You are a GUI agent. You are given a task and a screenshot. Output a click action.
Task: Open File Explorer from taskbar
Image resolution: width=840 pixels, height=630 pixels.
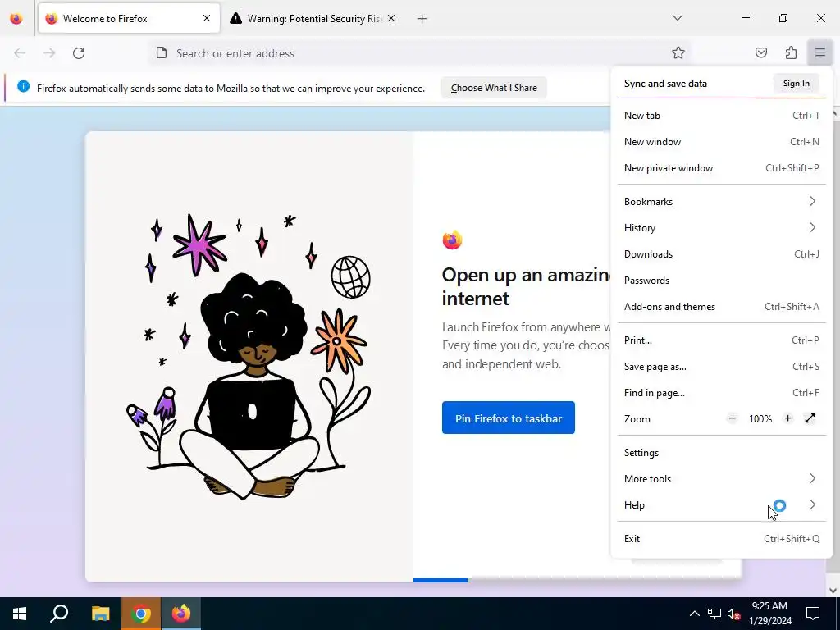click(100, 614)
